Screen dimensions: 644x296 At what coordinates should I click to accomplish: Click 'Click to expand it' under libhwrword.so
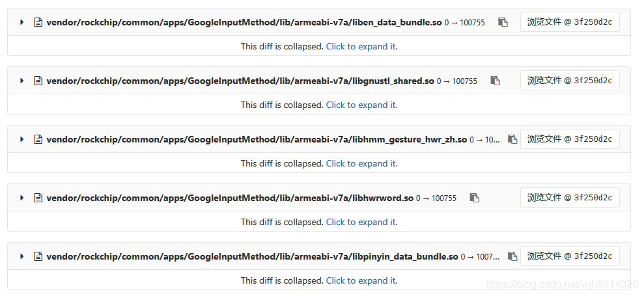pos(361,222)
